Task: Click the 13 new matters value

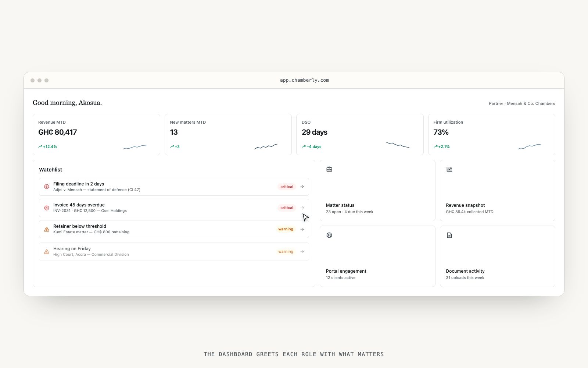Action: click(174, 132)
